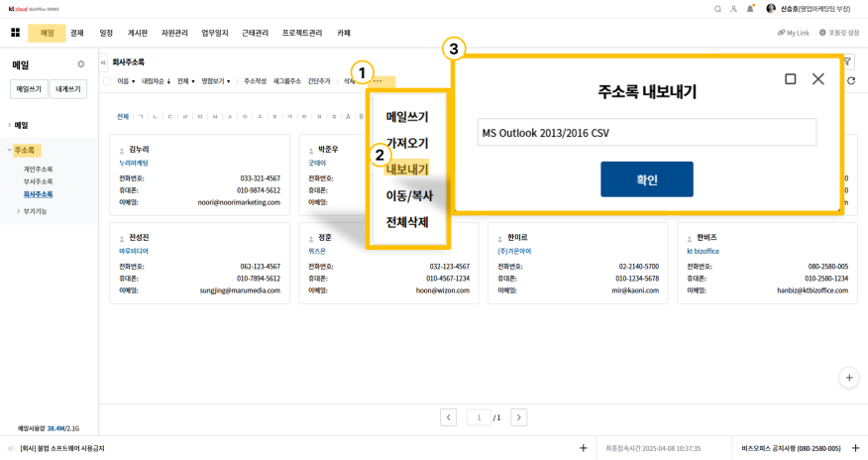Open the 업무일지 top menu

(215, 33)
